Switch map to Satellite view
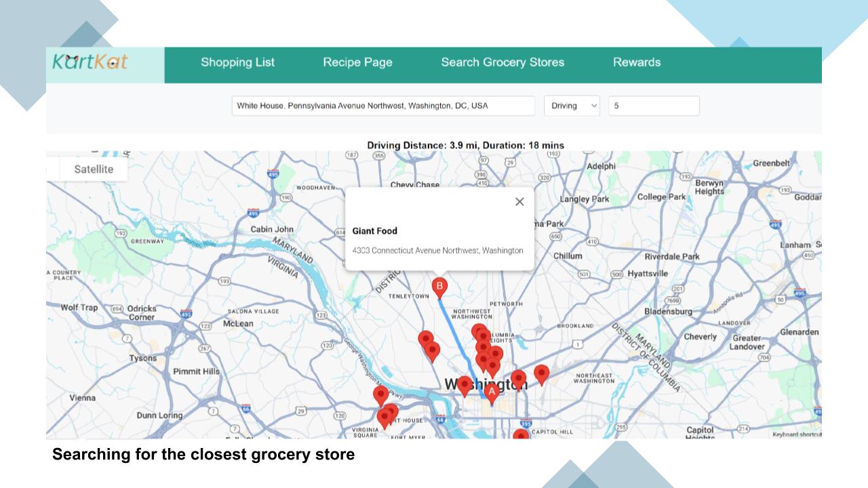Image resolution: width=868 pixels, height=488 pixels. point(94,169)
